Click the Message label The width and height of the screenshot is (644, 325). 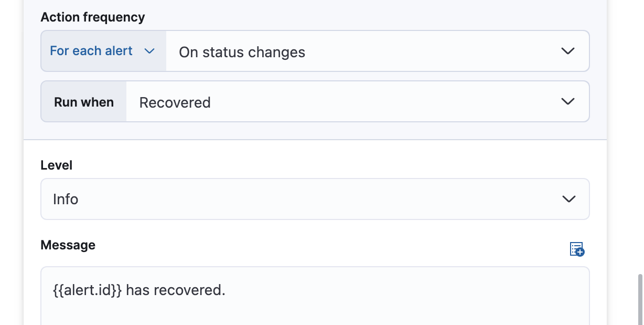coord(68,245)
